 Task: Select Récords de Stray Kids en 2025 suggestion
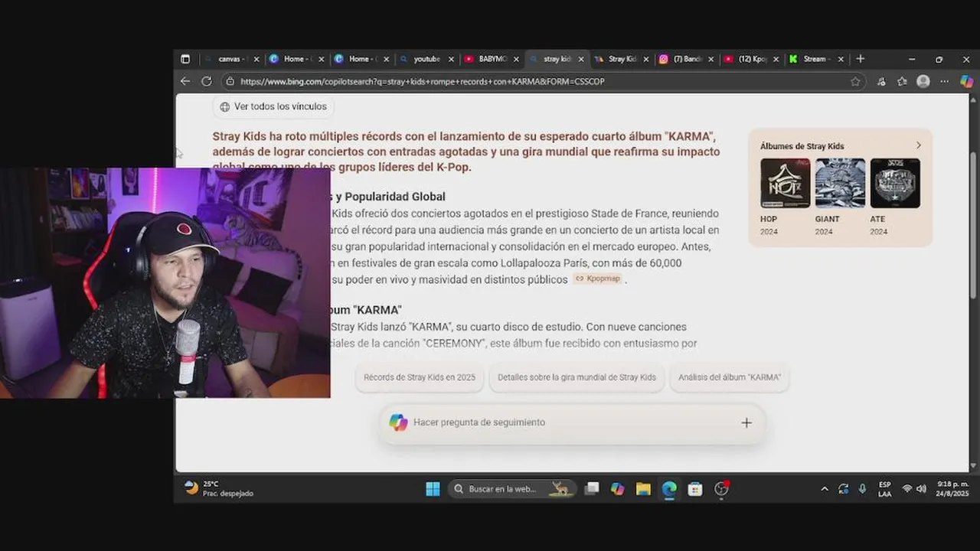tap(420, 377)
